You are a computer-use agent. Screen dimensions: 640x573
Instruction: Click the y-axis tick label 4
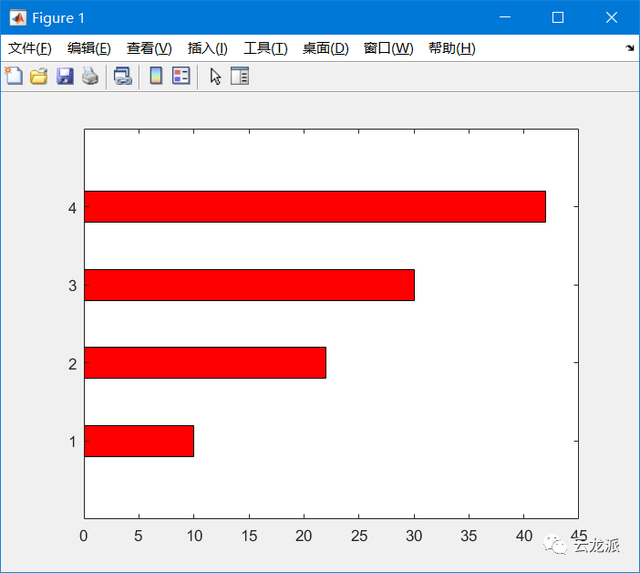(x=72, y=208)
